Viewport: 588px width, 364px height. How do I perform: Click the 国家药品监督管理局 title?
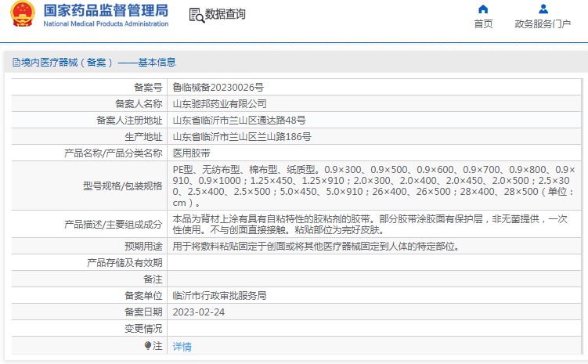106,10
